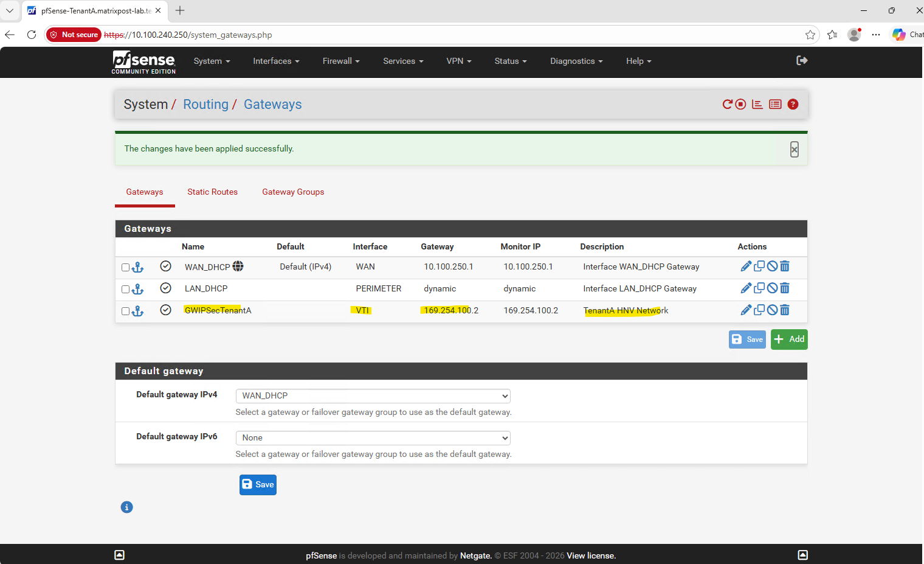924x564 pixels.
Task: Select the GWIPSecTenantA row checkbox
Action: (x=125, y=312)
